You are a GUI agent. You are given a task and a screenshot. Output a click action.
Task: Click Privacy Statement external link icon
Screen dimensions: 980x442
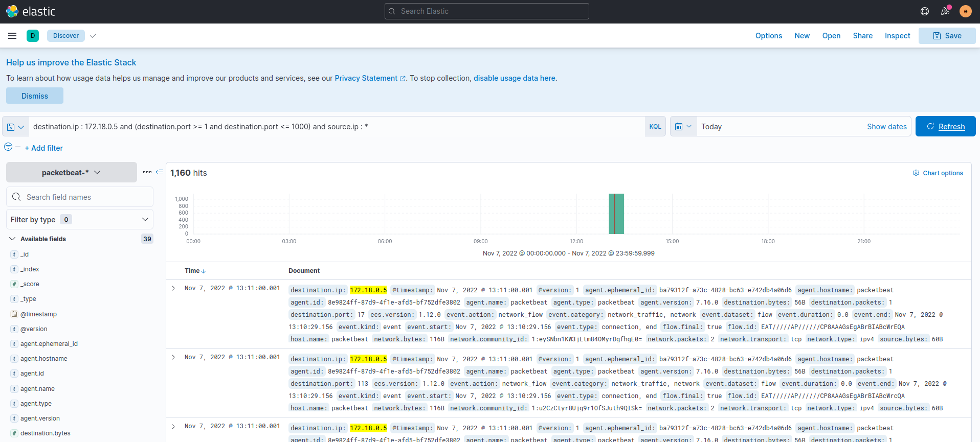pos(403,79)
